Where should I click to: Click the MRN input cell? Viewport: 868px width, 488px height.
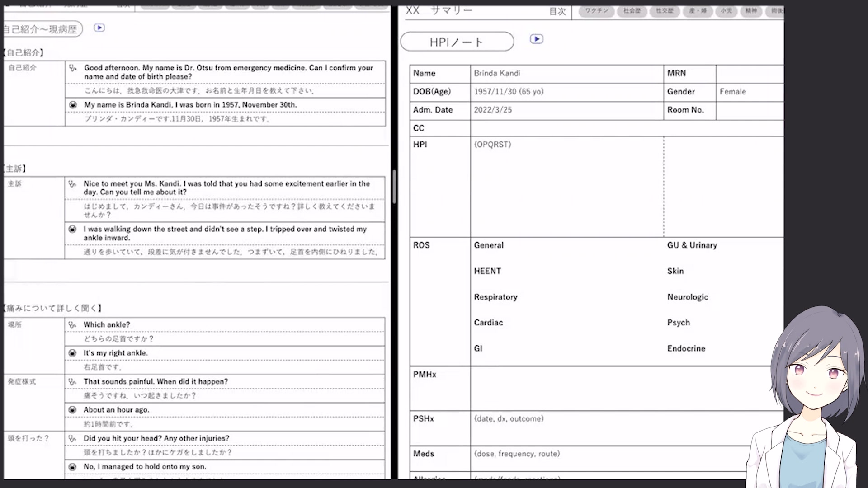pos(749,74)
